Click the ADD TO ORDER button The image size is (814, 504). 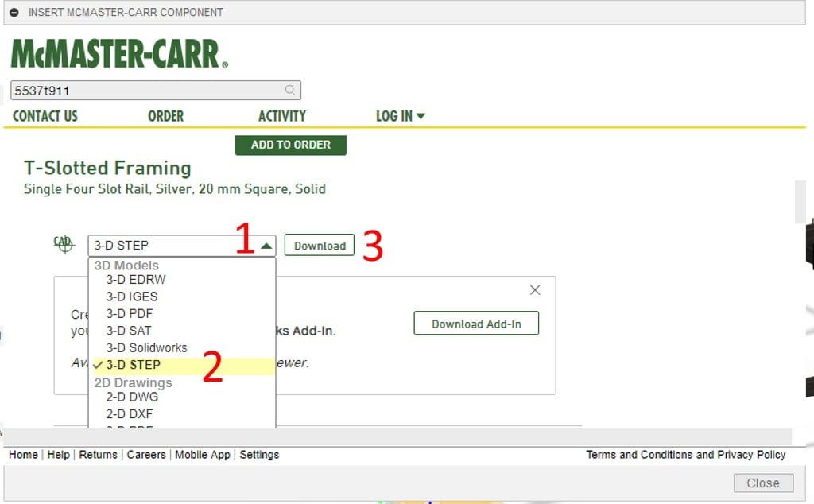pyautogui.click(x=291, y=145)
